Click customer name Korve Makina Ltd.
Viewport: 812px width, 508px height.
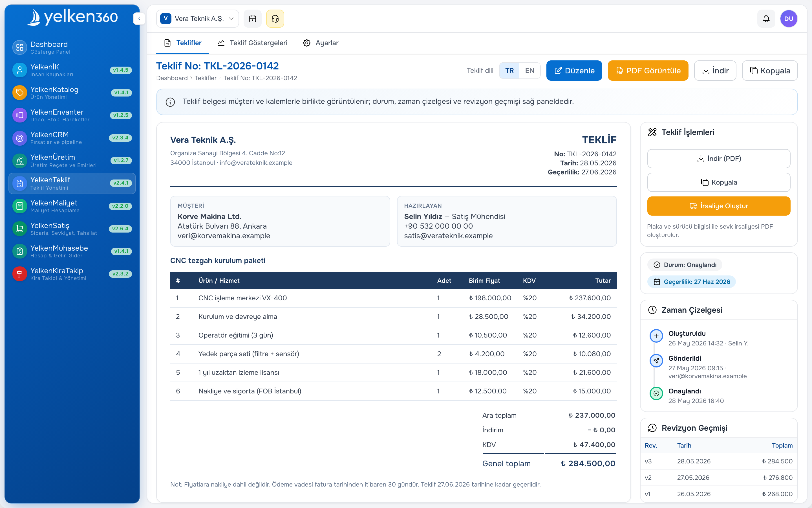pos(209,217)
